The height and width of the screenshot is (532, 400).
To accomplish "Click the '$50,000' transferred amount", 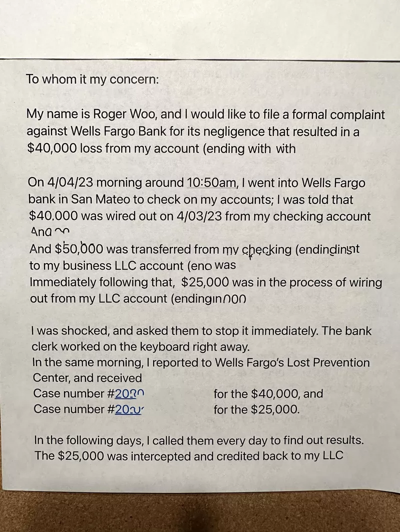I will (x=79, y=249).
